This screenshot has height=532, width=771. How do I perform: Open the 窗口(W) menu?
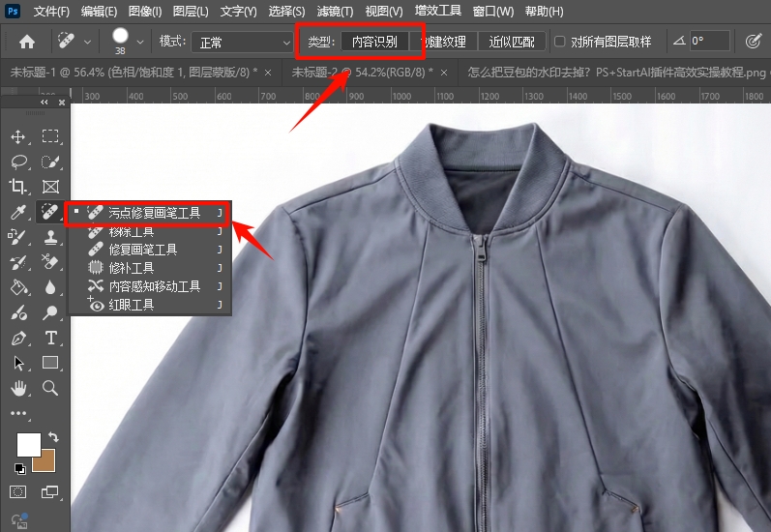click(x=493, y=11)
